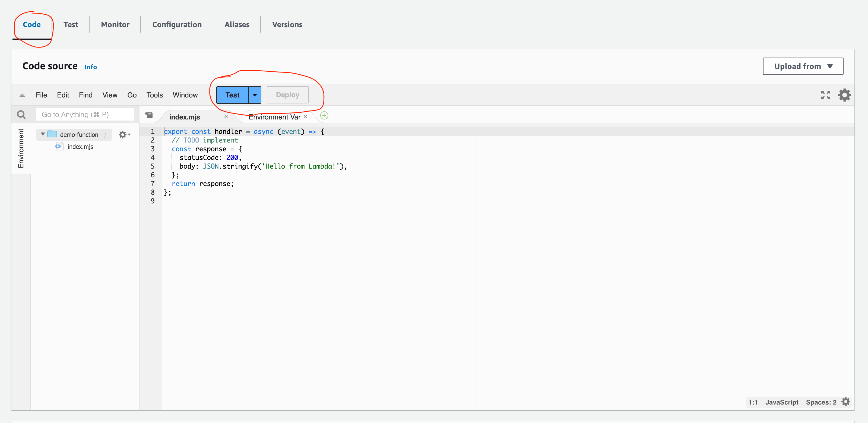Click the tab list icon

pyautogui.click(x=149, y=116)
